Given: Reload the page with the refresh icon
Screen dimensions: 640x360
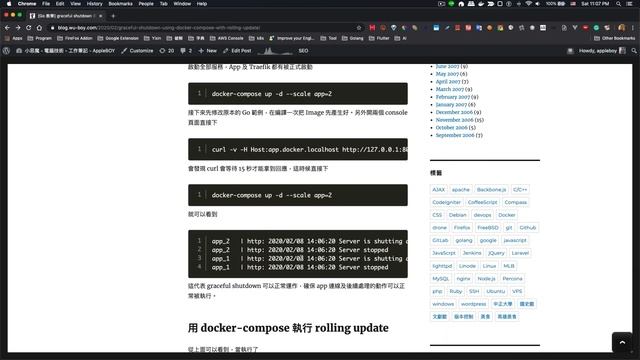Looking at the screenshot, I should (29, 28).
